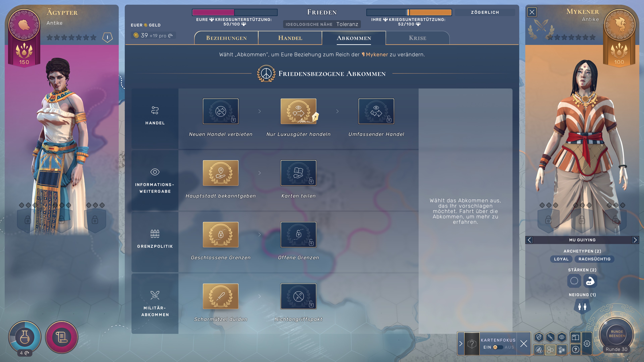The height and width of the screenshot is (362, 644).
Task: Click the Ideologische Nähe Toleranz badge
Action: click(322, 24)
